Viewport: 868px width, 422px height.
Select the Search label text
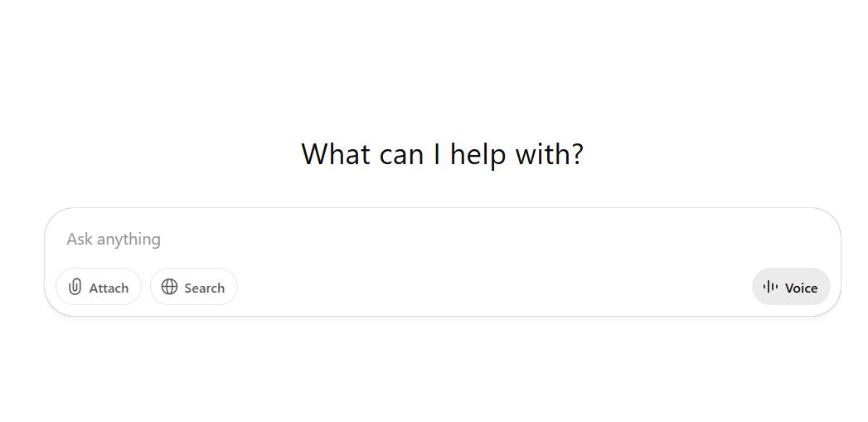click(x=204, y=288)
